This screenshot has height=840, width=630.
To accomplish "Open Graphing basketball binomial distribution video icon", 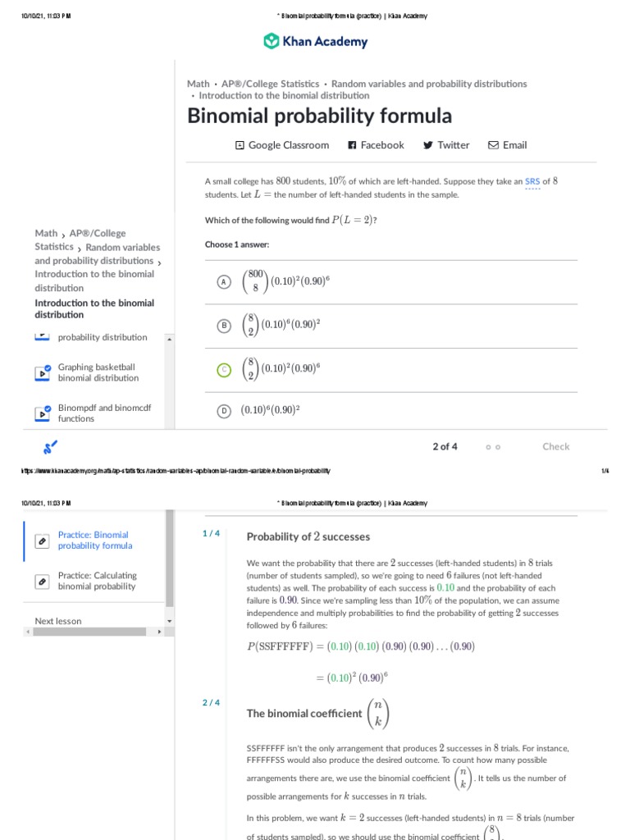I will tap(43, 372).
